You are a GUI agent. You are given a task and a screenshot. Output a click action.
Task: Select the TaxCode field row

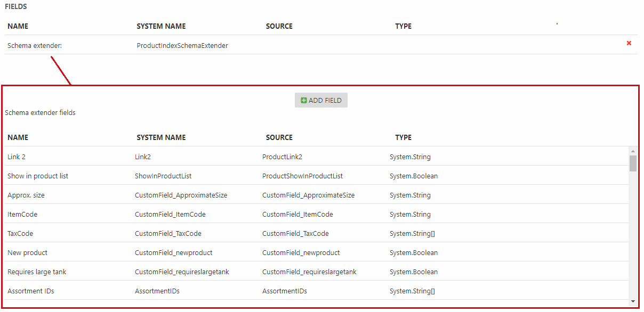(x=20, y=234)
